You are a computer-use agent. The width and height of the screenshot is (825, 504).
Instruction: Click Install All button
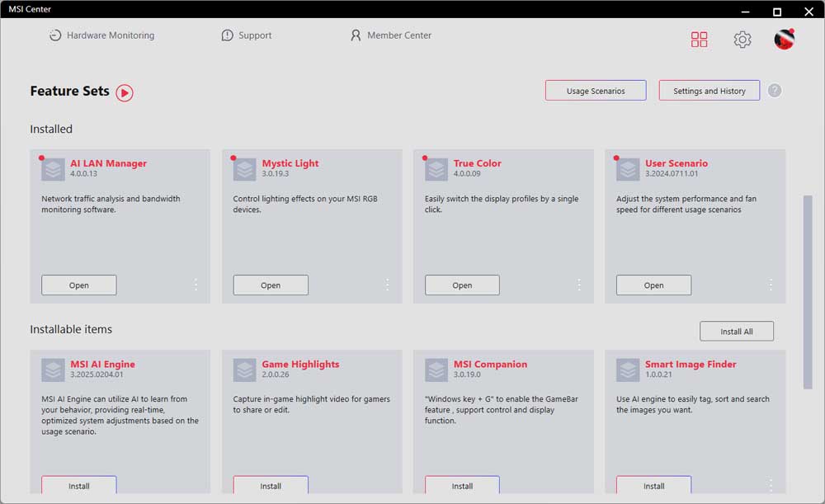tap(737, 332)
